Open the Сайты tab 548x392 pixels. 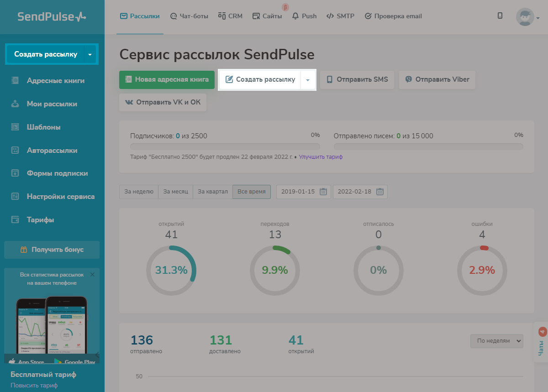click(x=267, y=16)
